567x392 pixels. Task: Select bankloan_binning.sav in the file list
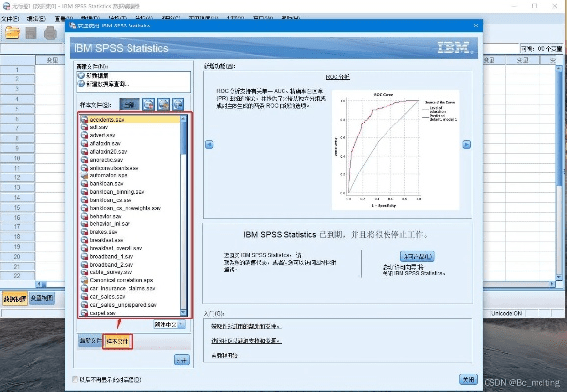[130, 192]
